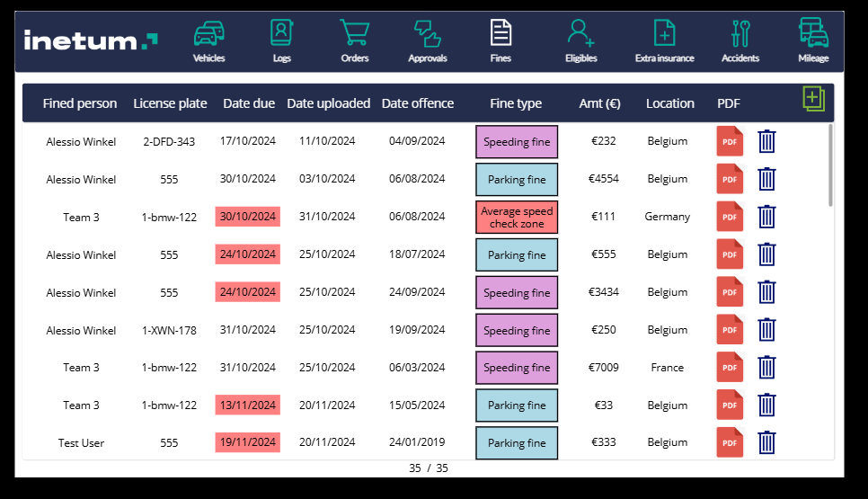
Task: Delete the Test User fine row
Action: [766, 443]
